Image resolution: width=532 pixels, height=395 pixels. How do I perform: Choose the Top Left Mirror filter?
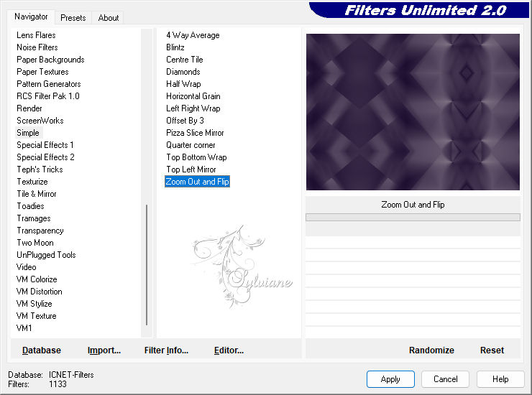[191, 169]
